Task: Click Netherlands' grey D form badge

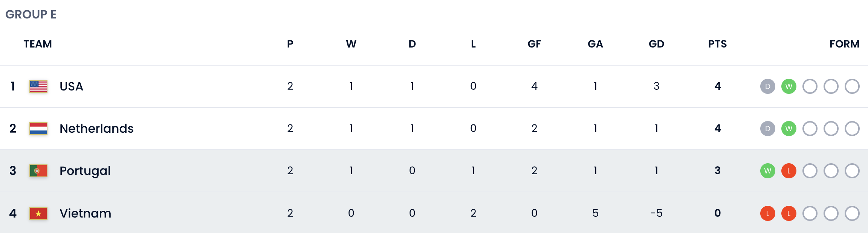Action: click(767, 129)
